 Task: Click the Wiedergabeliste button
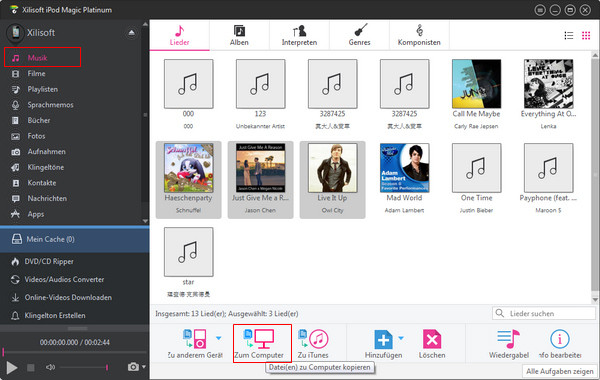pos(509,344)
